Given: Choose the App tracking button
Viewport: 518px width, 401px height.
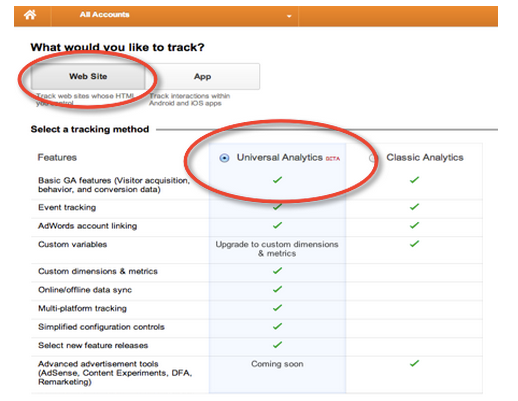Looking at the screenshot, I should [202, 76].
